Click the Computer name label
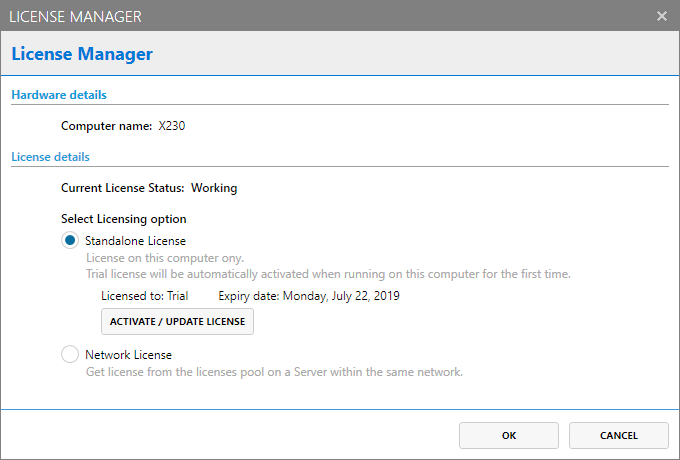 [x=106, y=126]
